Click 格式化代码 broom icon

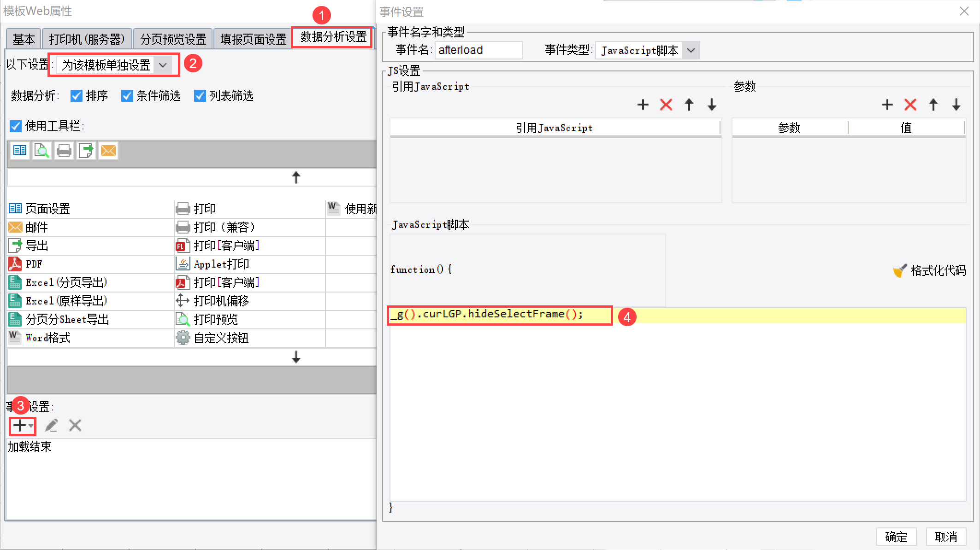click(899, 270)
